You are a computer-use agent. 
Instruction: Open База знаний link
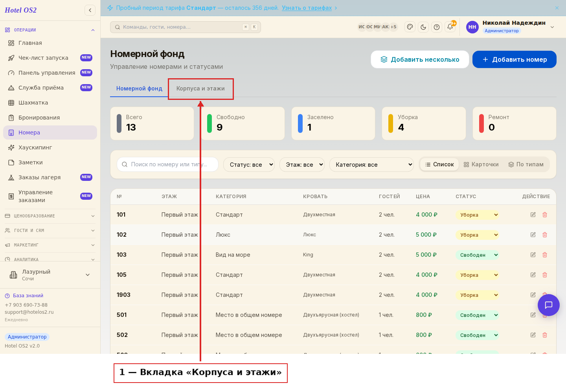(24, 296)
